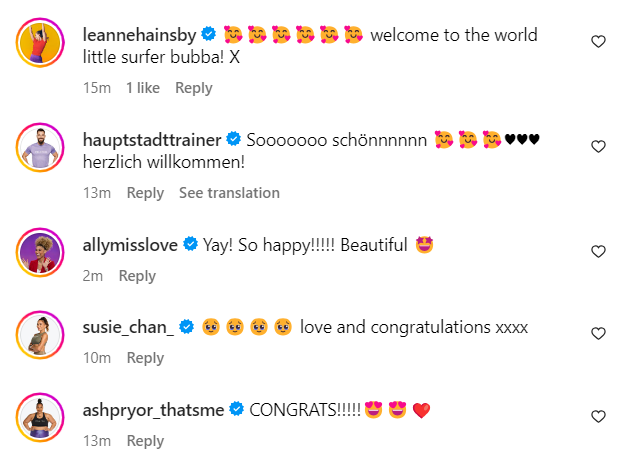View susie_chan_'s profile avatar

[x=40, y=335]
